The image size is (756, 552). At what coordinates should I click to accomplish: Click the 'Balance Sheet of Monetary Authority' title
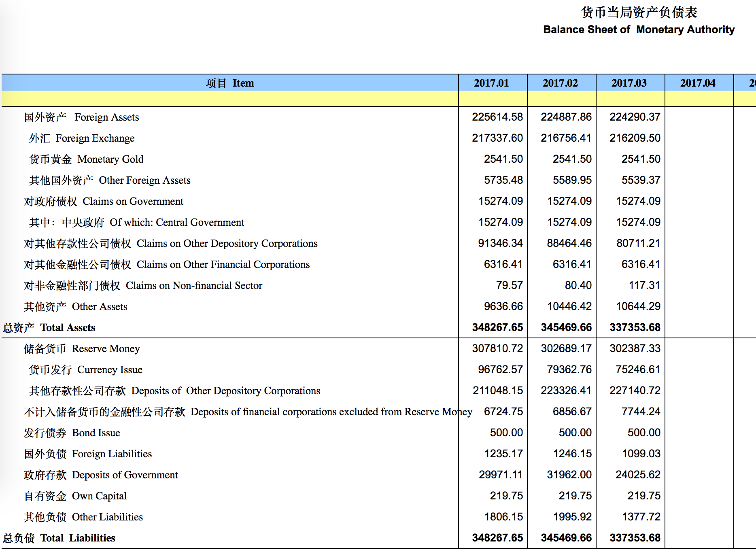point(639,30)
